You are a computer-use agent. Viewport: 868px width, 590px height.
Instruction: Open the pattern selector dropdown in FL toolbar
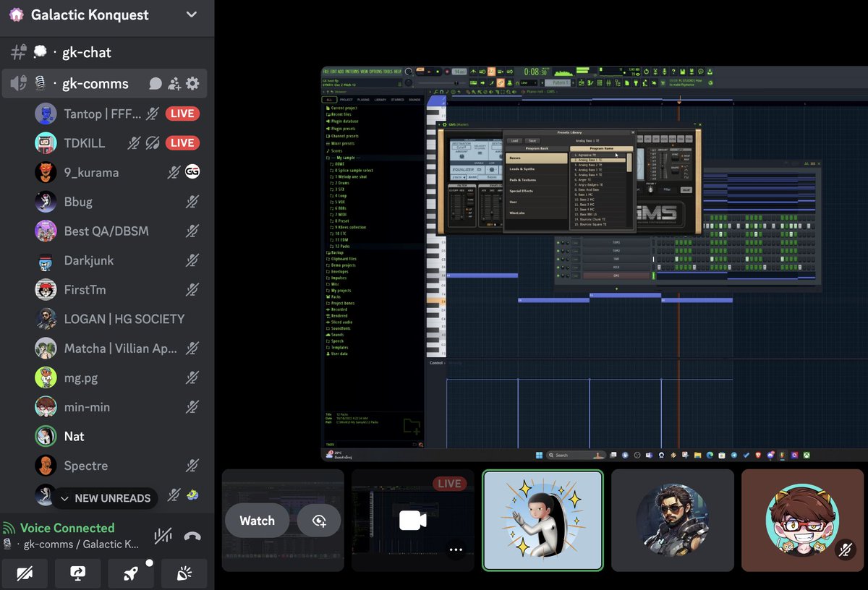tap(557, 82)
